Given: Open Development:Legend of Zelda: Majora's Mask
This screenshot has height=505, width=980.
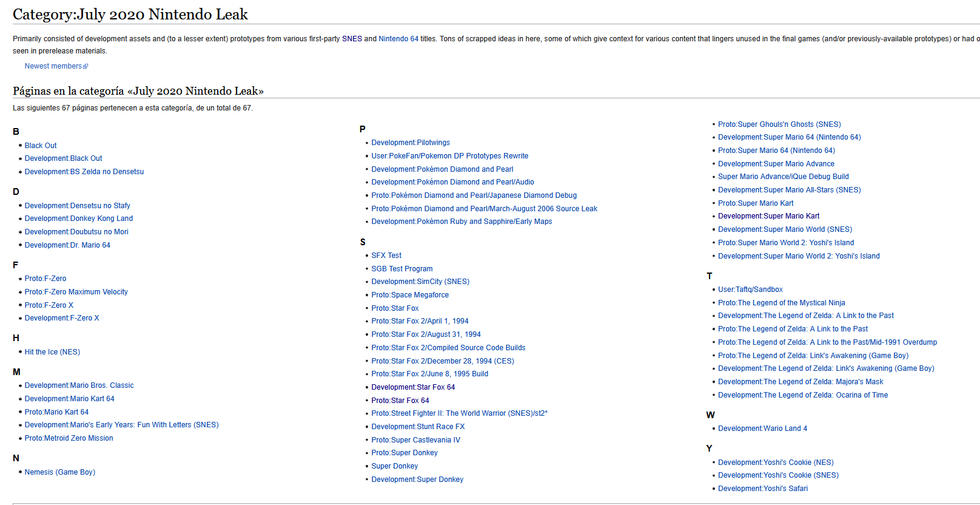Looking at the screenshot, I should point(800,382).
